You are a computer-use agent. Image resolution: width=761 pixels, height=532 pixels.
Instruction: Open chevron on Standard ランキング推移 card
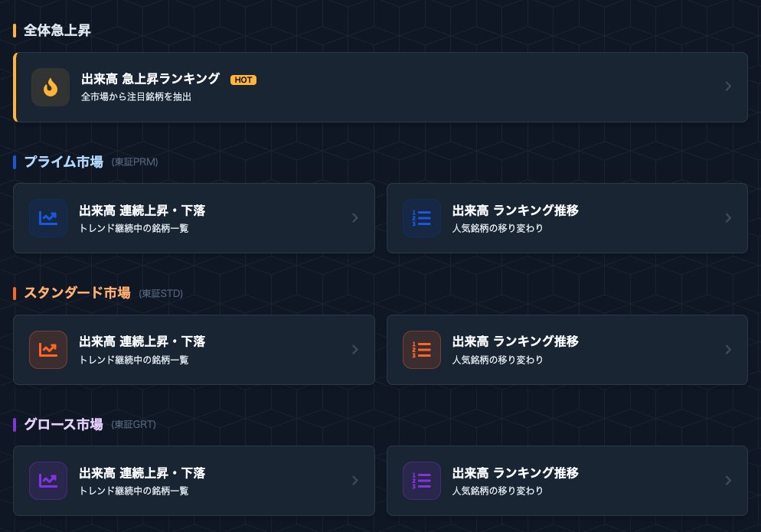click(728, 350)
